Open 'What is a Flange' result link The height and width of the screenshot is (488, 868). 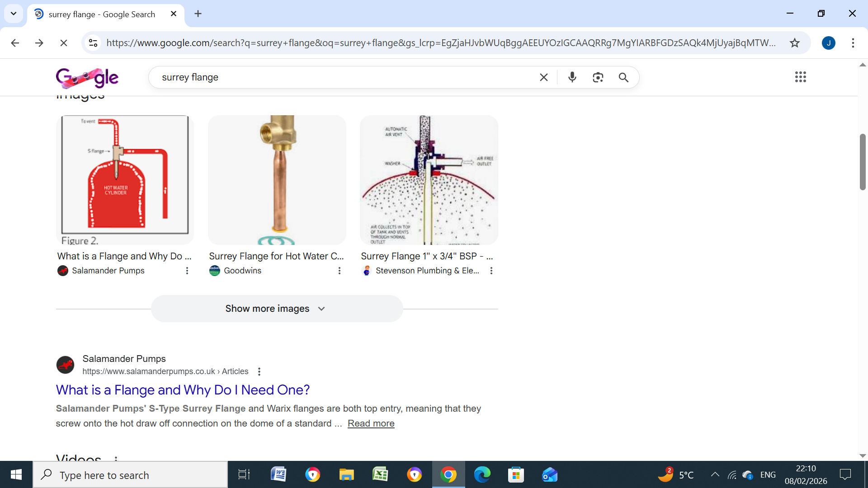(x=183, y=389)
